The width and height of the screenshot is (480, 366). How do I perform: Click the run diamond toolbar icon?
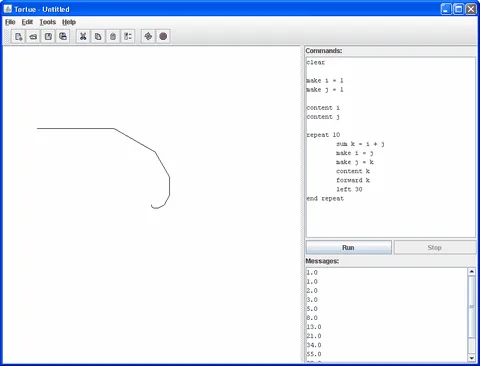point(148,36)
